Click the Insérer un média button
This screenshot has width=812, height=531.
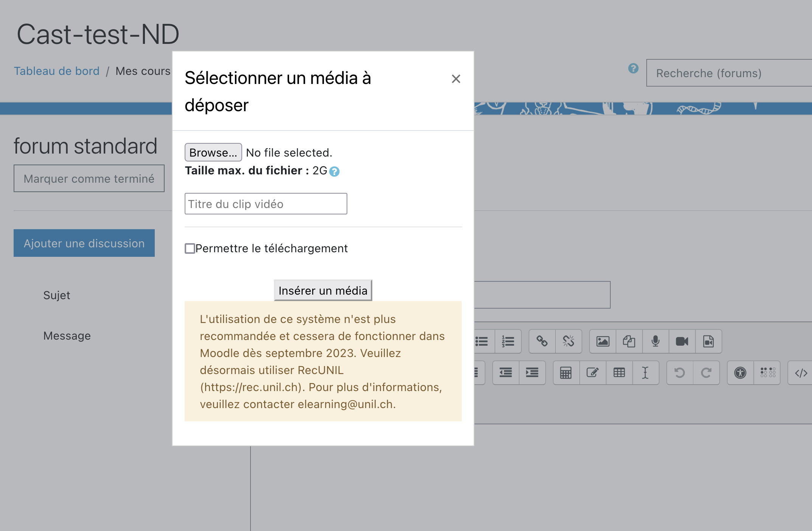323,290
